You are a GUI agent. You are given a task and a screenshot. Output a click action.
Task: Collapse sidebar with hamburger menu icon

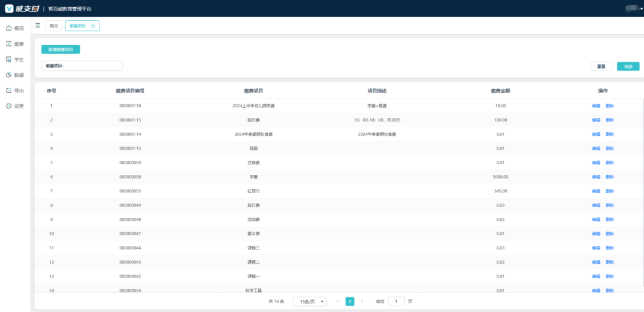38,26
